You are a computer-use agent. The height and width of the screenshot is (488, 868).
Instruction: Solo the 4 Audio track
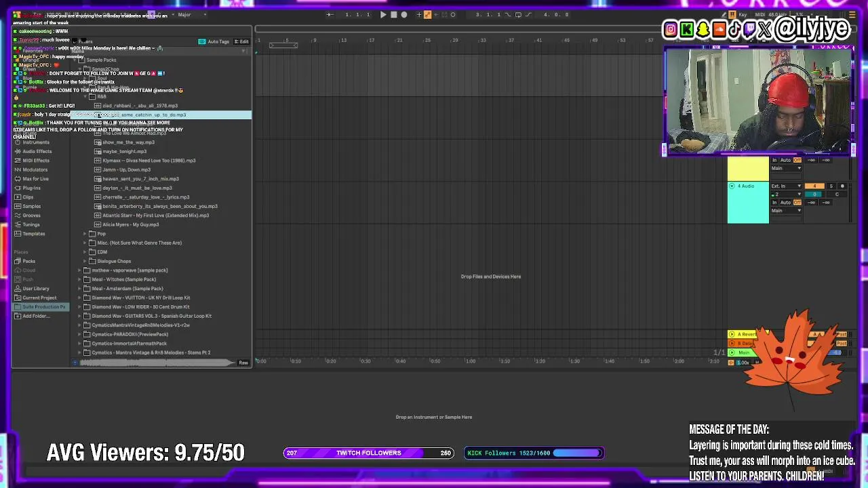point(831,186)
